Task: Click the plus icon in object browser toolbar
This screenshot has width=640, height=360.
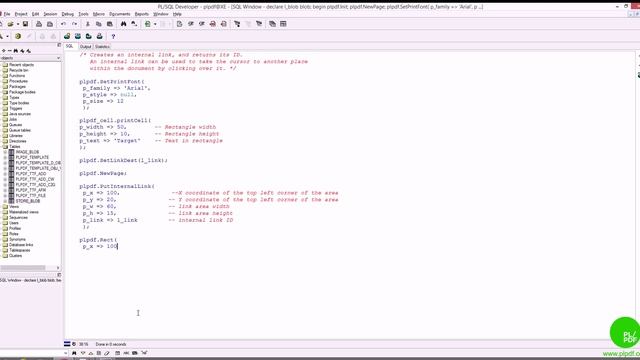Action: pos(4,51)
